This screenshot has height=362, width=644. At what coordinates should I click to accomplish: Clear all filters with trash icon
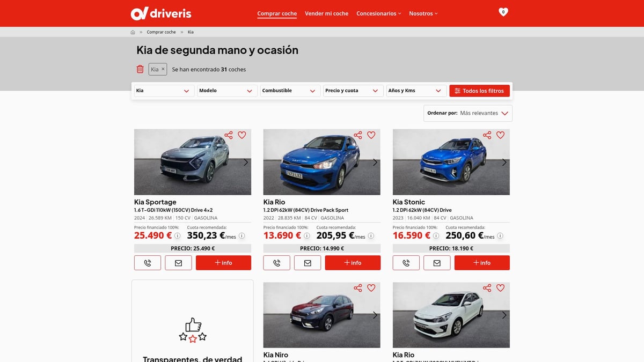tap(140, 69)
